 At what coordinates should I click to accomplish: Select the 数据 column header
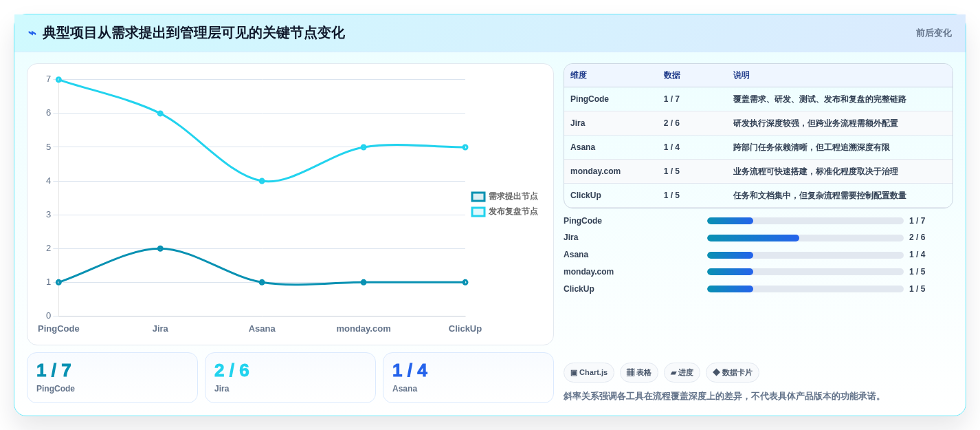coord(672,76)
